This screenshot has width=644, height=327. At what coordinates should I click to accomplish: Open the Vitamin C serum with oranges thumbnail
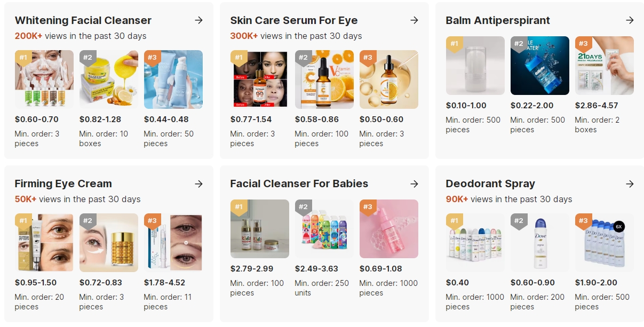(324, 79)
